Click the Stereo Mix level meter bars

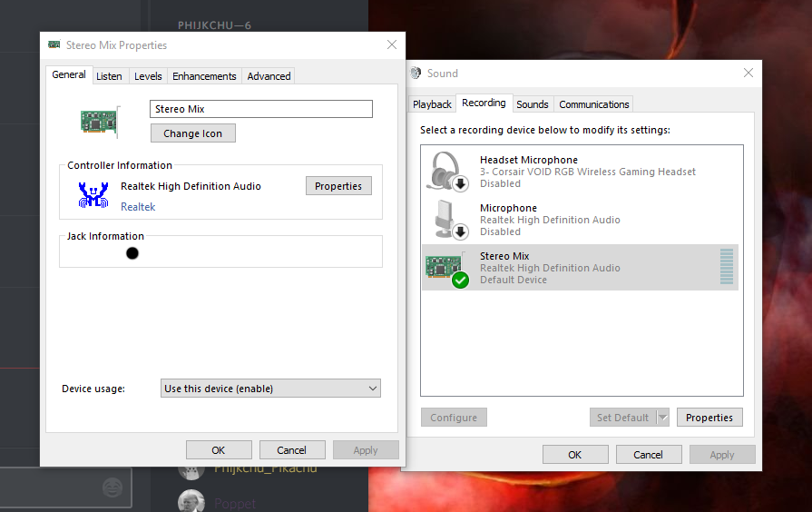pos(727,266)
